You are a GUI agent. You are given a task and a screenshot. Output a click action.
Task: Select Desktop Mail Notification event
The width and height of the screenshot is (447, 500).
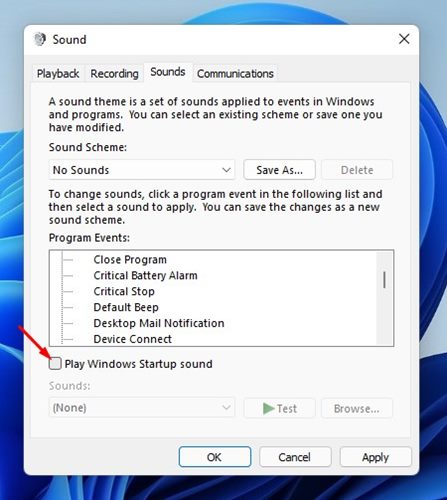point(159,323)
